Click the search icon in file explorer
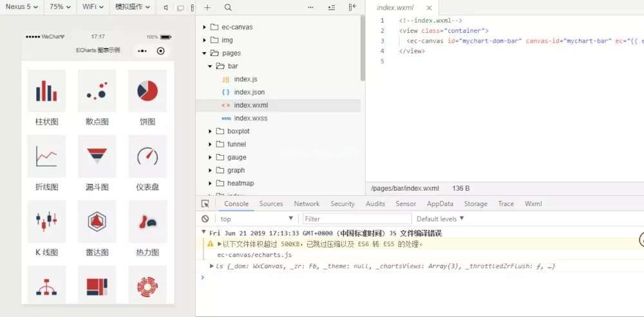Image resolution: width=644 pixels, height=317 pixels. [x=228, y=8]
